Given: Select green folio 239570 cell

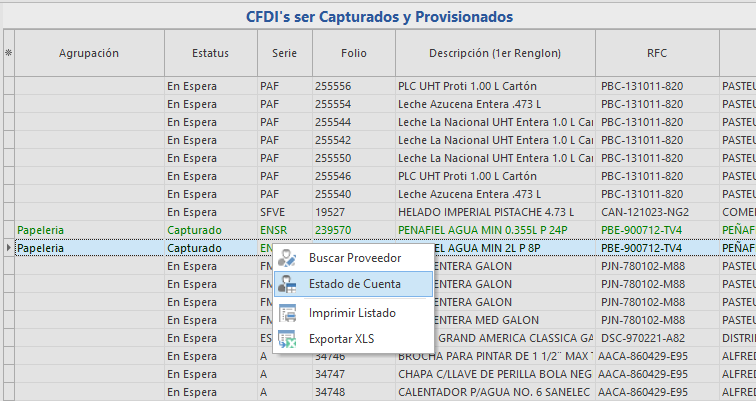Looking at the screenshot, I should (x=354, y=230).
